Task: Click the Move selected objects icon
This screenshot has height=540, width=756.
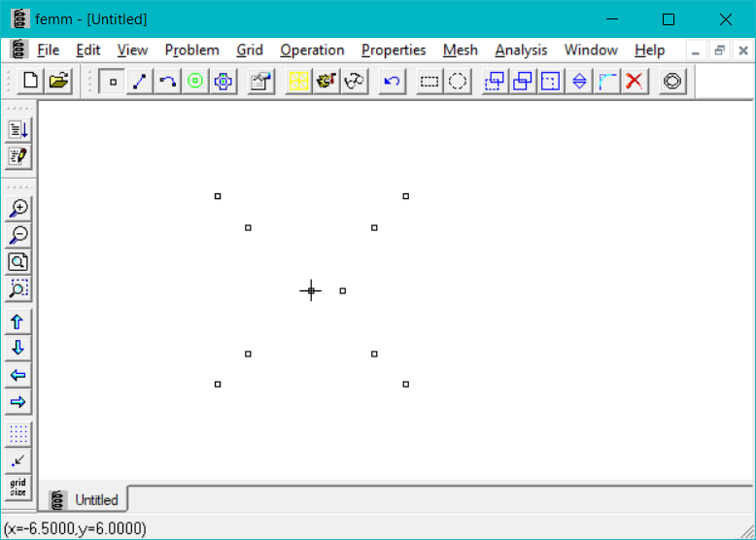Action: pos(495,81)
